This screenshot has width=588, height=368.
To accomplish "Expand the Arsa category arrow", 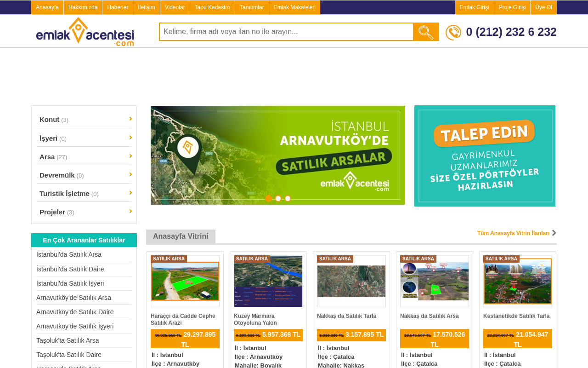I will point(130,156).
